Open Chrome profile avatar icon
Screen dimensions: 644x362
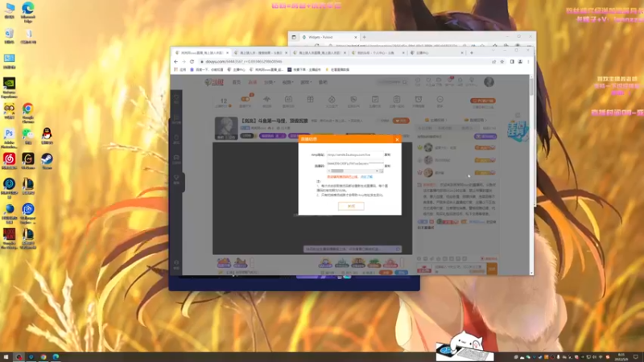[x=520, y=62]
